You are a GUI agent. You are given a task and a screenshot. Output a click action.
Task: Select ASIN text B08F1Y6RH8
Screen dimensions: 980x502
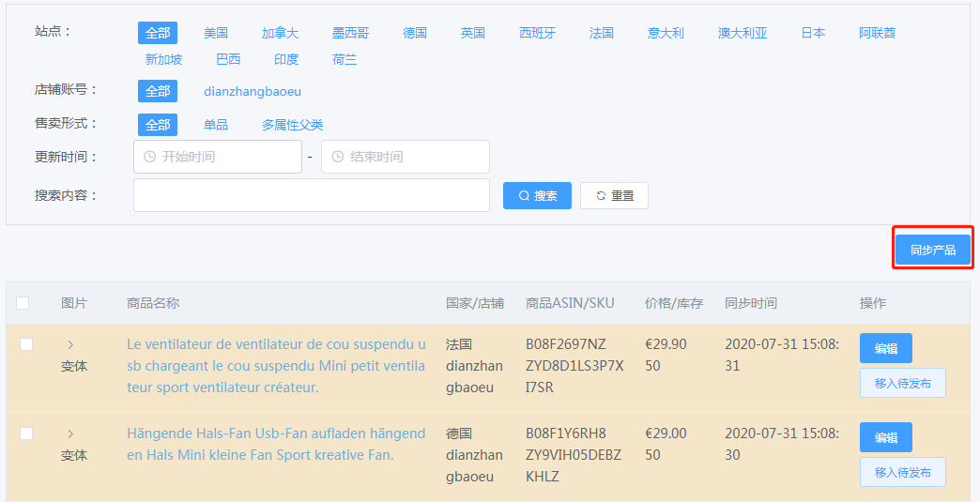566,434
